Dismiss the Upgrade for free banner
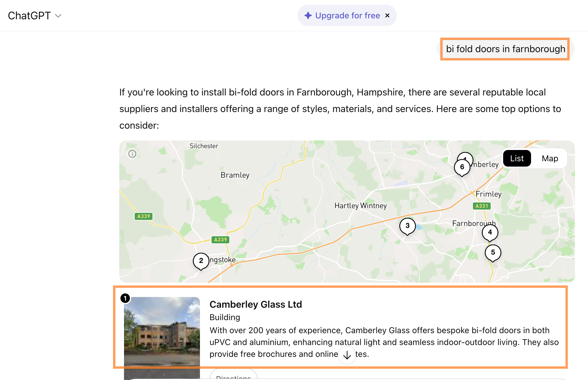The image size is (588, 380). click(x=387, y=15)
